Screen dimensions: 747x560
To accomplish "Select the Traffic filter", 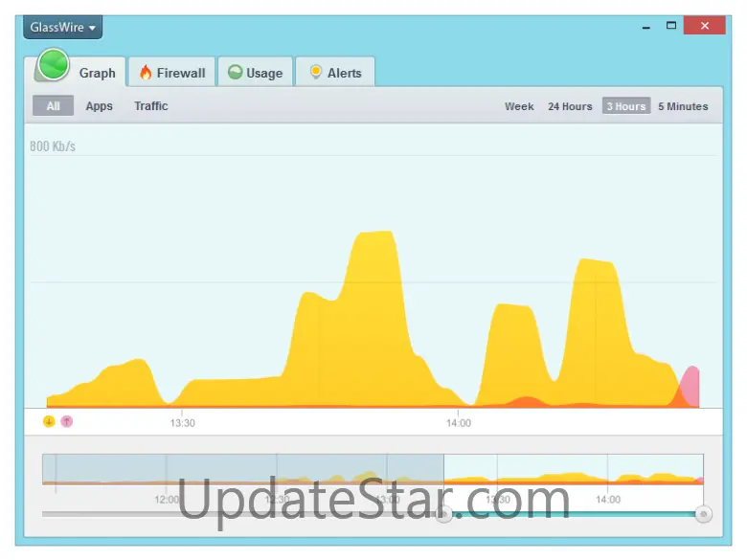I will [x=151, y=105].
